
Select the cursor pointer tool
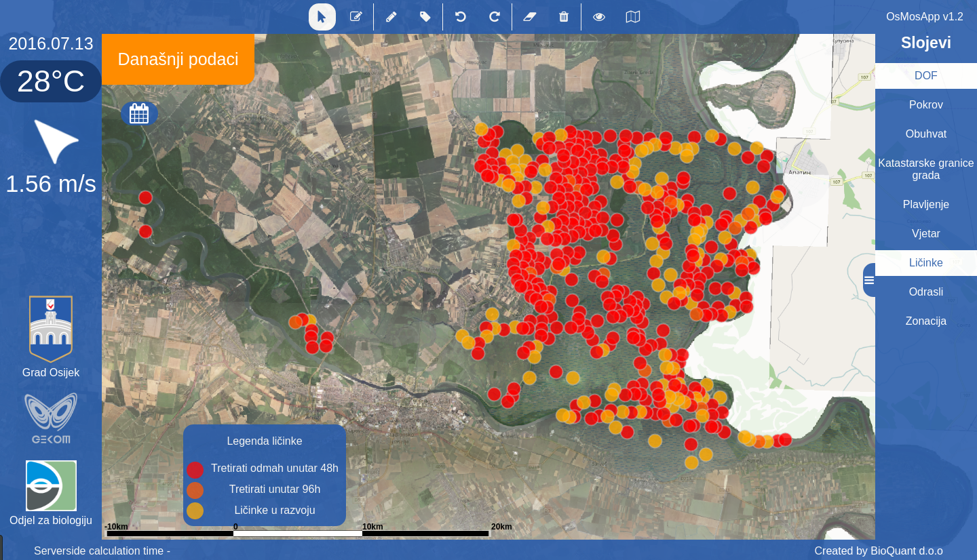coord(322,17)
